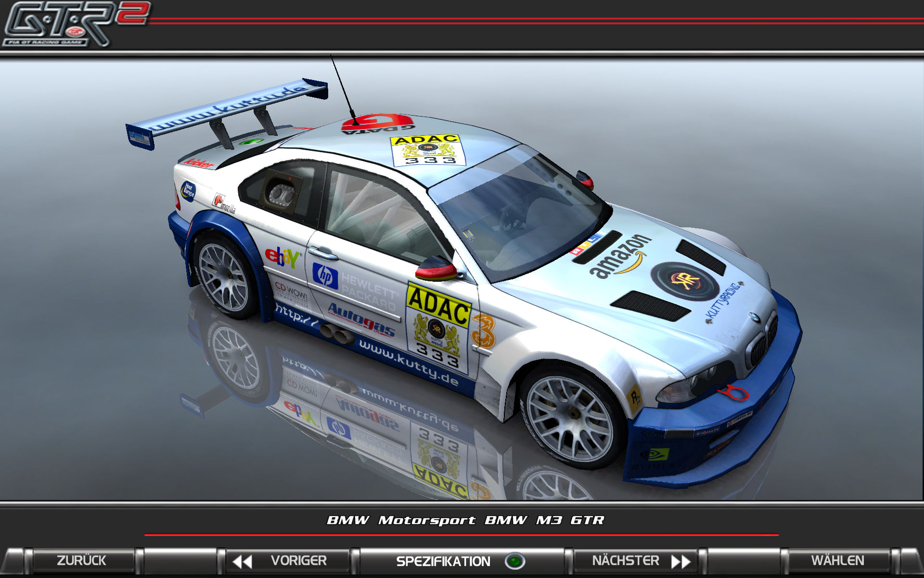
Task: Click the double right arrow icon
Action: click(681, 562)
